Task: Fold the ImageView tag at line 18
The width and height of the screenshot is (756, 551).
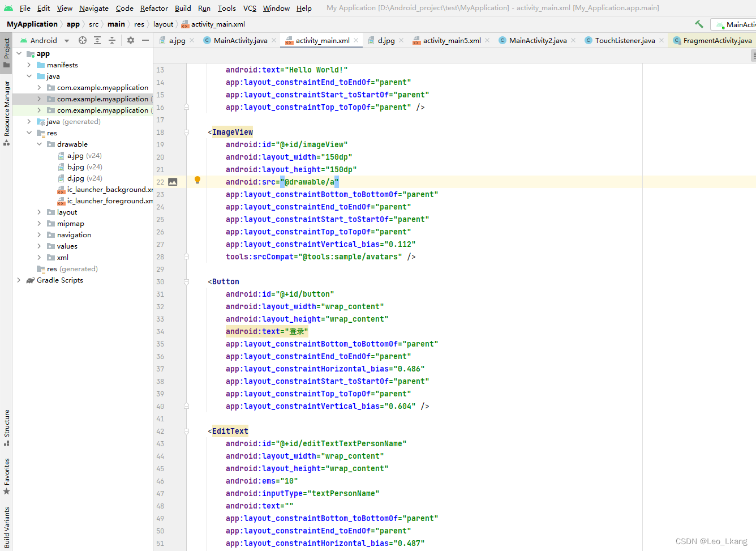Action: pos(186,132)
